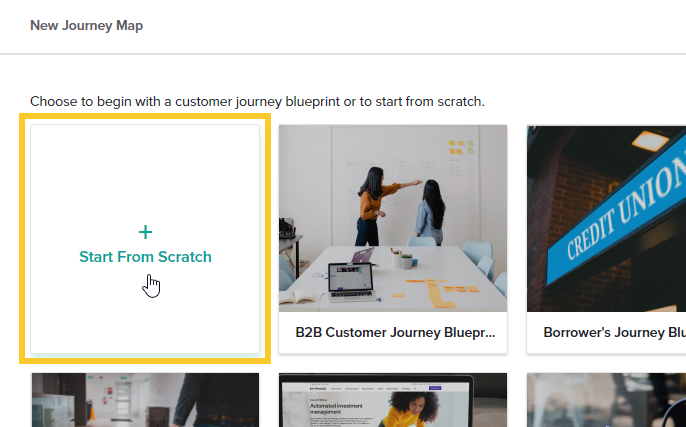Click the New Journey Map heading
The width and height of the screenshot is (686, 427).
(x=86, y=25)
